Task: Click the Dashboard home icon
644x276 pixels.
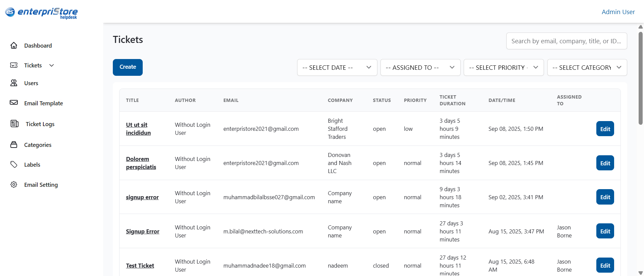Action: [x=14, y=45]
